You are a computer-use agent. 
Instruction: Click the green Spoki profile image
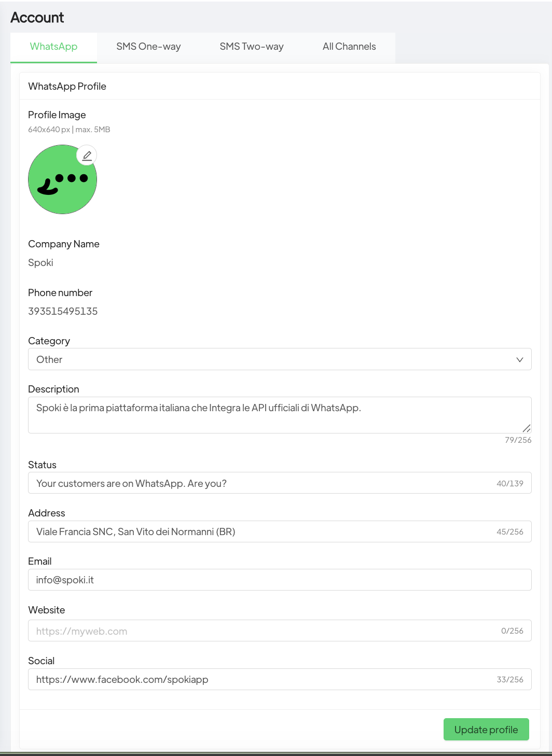pyautogui.click(x=61, y=181)
